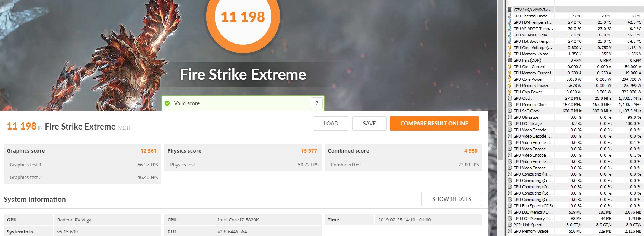Screen dimensions: 644x236
Task: Select the GPU [#0]: AMD Ra... header row
Action: (575, 10)
